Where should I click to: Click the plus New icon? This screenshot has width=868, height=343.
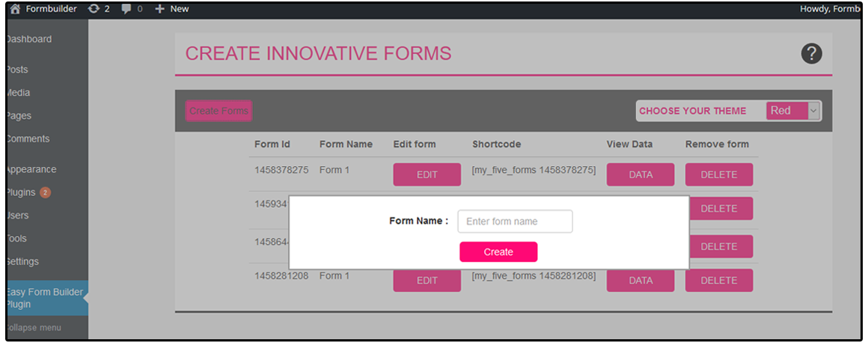click(160, 9)
